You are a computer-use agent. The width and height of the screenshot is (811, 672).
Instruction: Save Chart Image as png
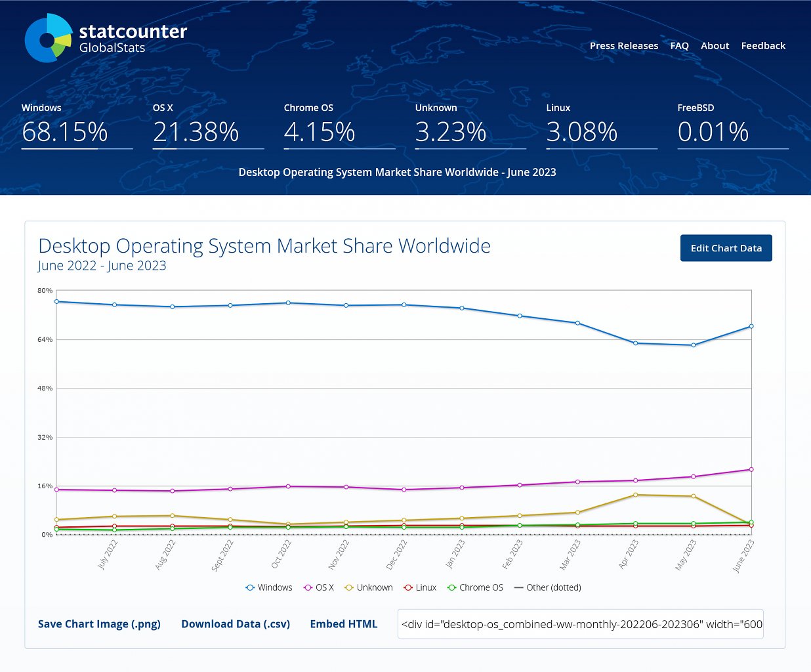(99, 624)
